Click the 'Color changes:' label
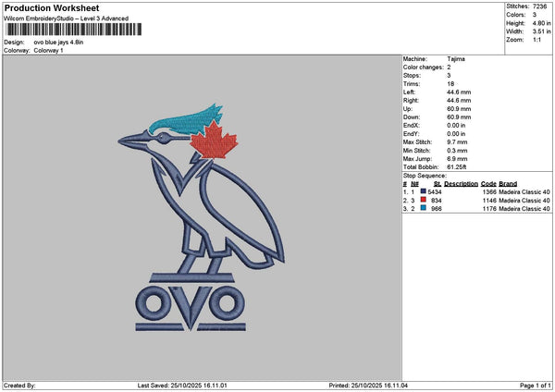This screenshot has width=555, height=392. [x=424, y=67]
